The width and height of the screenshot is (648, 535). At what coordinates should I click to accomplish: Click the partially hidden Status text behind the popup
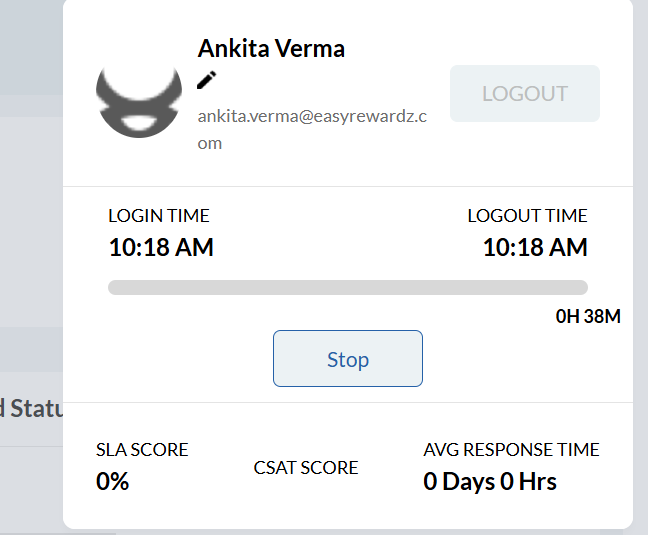click(x=31, y=409)
